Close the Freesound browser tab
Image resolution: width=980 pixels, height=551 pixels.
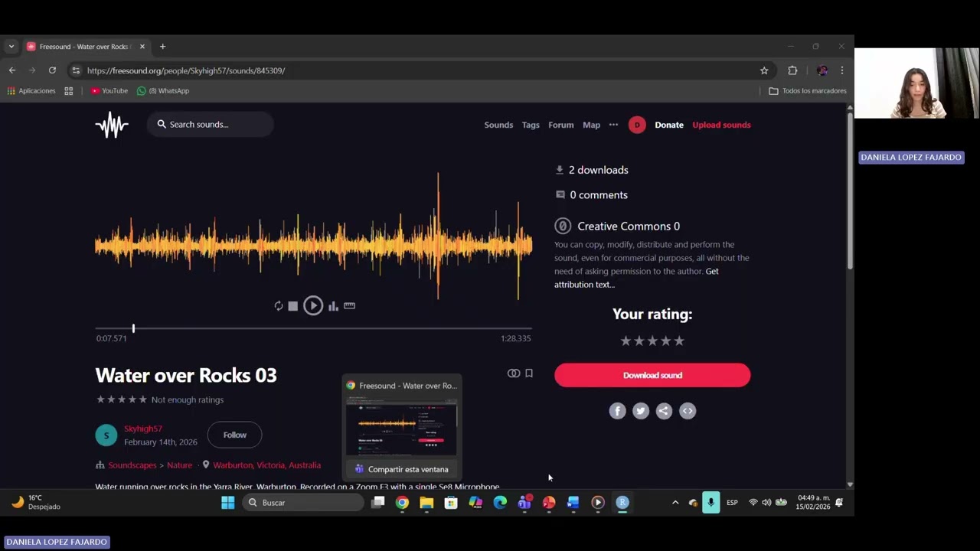tap(142, 47)
